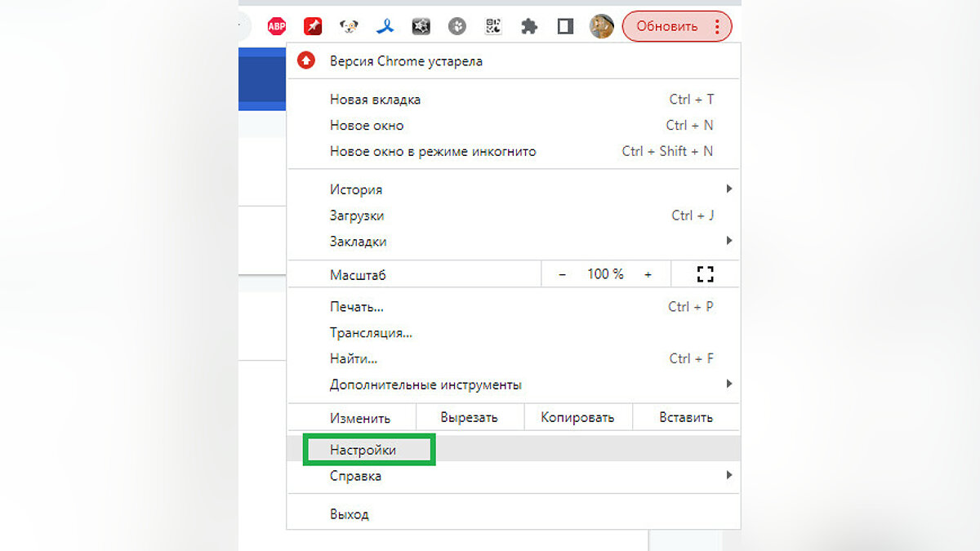The height and width of the screenshot is (551, 980).
Task: Open the QR code extension
Action: click(493, 26)
